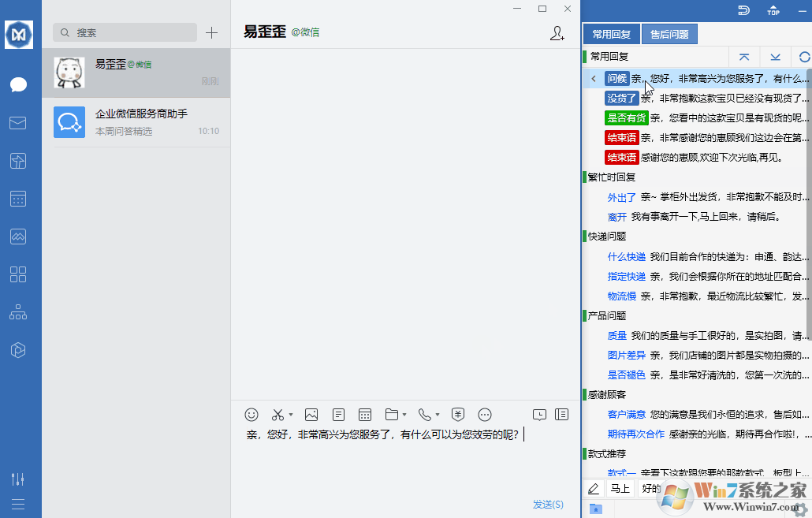This screenshot has width=812, height=518.
Task: Expand the folder dropdown arrow in chat toolbar
Action: [404, 415]
